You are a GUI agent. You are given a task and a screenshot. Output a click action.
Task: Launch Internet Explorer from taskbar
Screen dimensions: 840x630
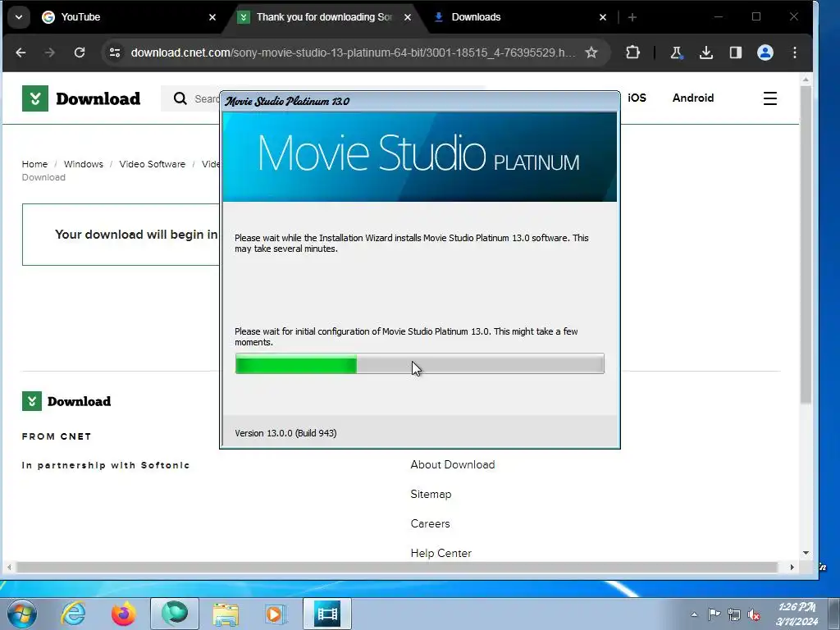(73, 614)
